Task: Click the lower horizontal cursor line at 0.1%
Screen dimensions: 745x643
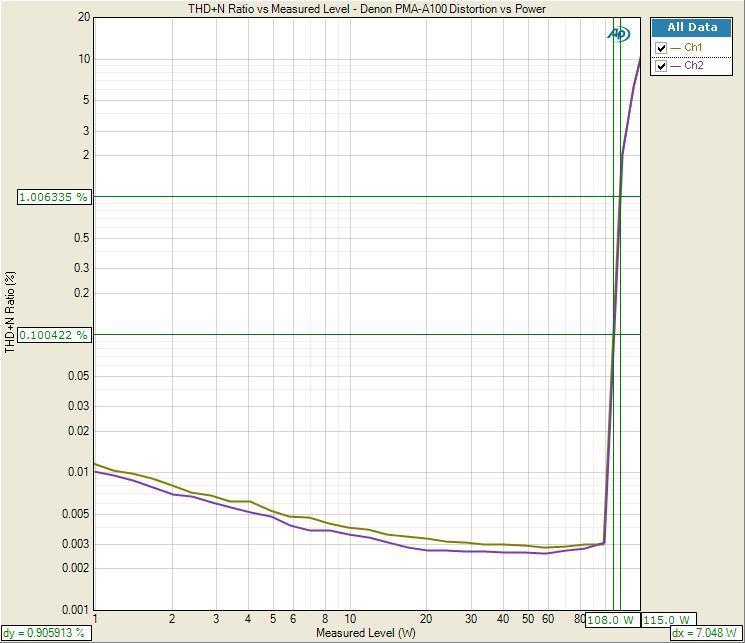Action: pos(350,334)
